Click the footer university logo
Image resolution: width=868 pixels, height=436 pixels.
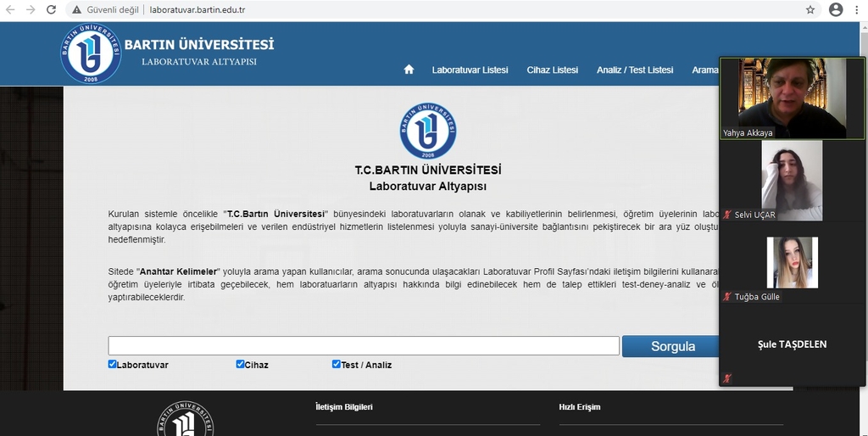185,419
